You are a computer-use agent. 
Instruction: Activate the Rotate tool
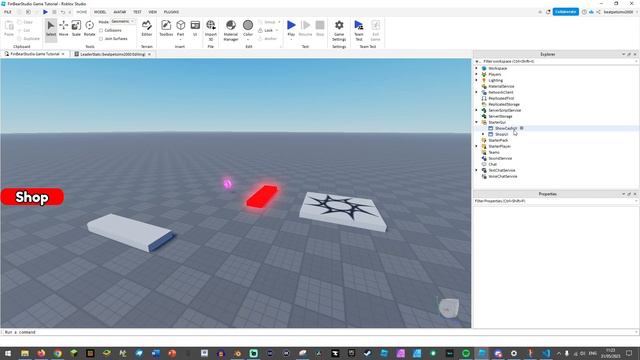[x=89, y=29]
